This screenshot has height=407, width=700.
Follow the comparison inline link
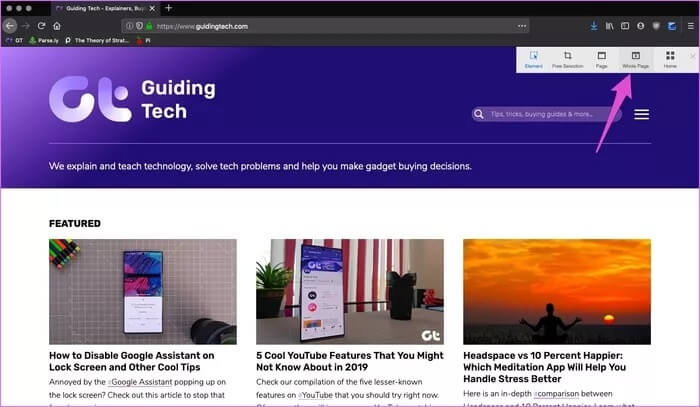tap(556, 394)
